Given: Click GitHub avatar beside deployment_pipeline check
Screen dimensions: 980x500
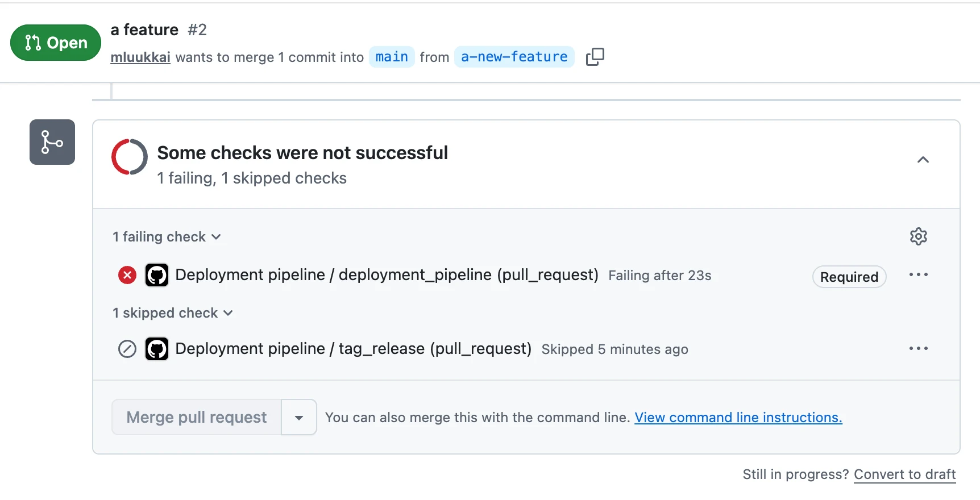Looking at the screenshot, I should point(157,276).
